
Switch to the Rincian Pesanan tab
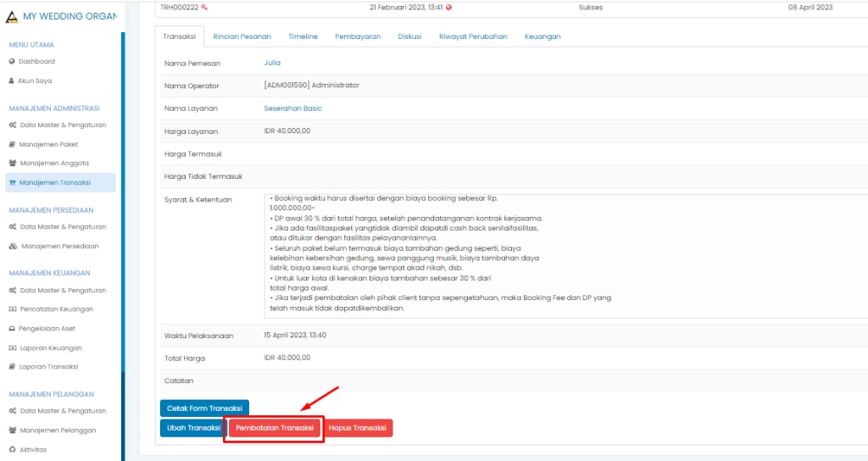(x=242, y=37)
